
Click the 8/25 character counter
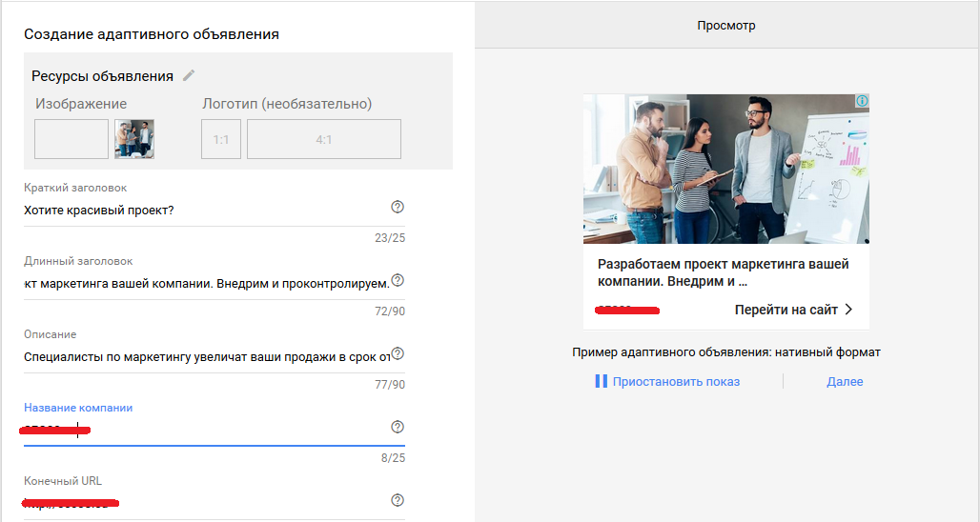(x=393, y=457)
